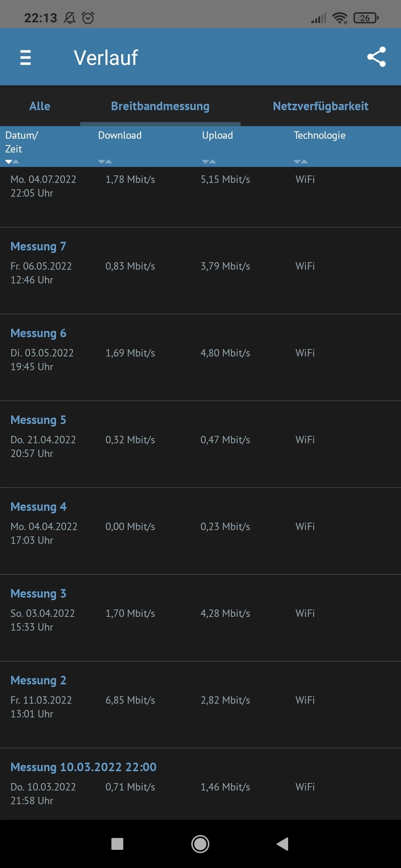Sort by Upload arrows
The width and height of the screenshot is (401, 868).
point(209,161)
